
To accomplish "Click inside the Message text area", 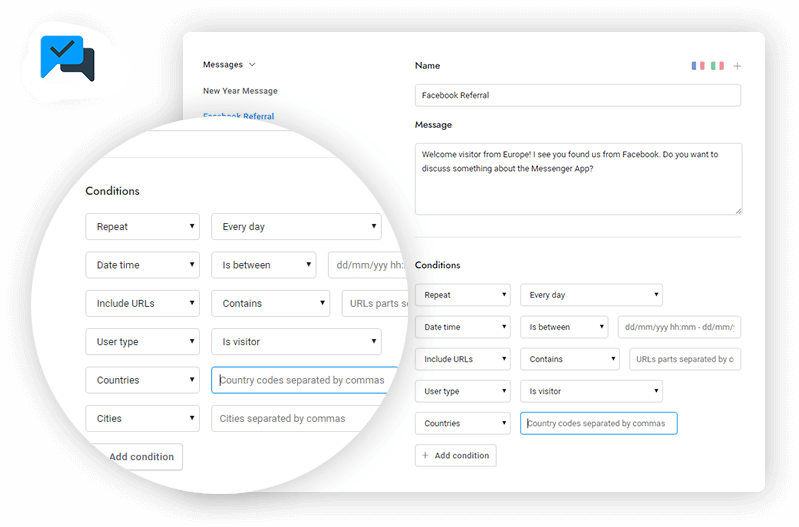I will (x=577, y=178).
